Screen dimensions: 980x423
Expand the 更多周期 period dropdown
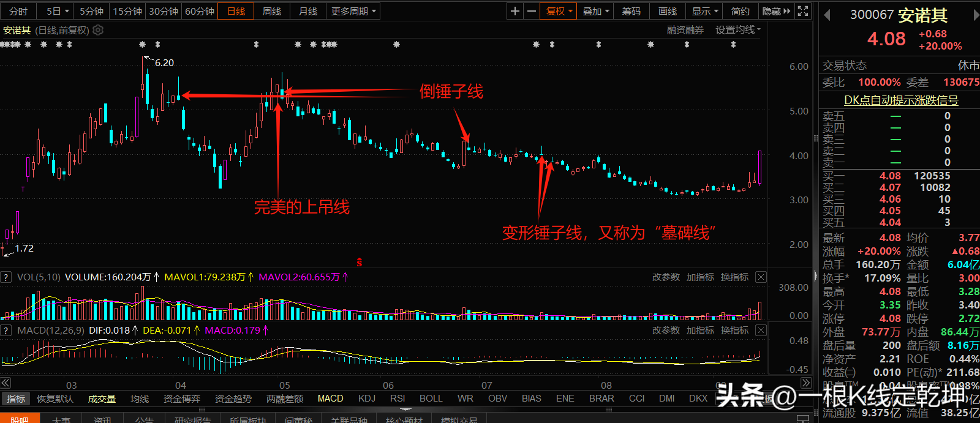[354, 11]
